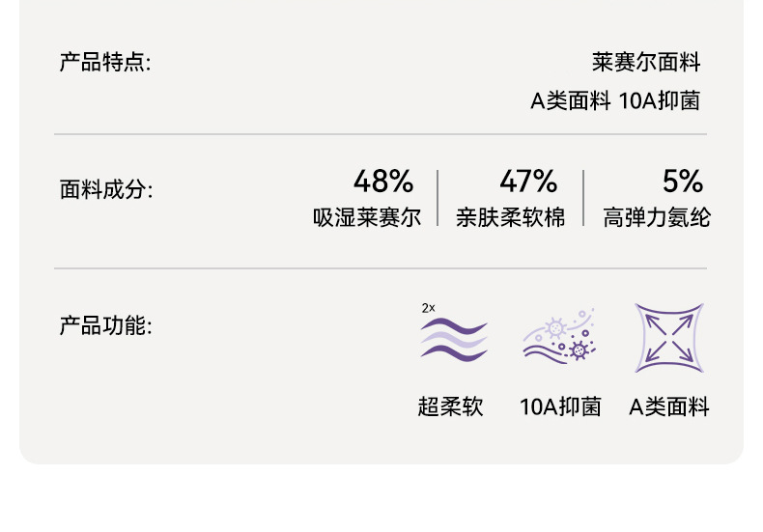Click the divider between 48% and 47%
This screenshot has height=532, width=763.
438,198
